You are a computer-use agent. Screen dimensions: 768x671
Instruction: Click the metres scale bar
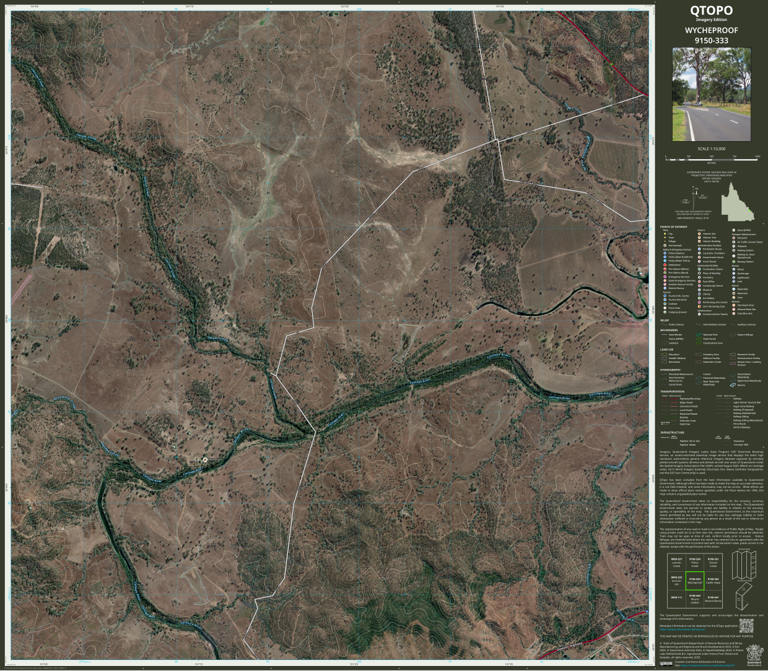[x=712, y=159]
